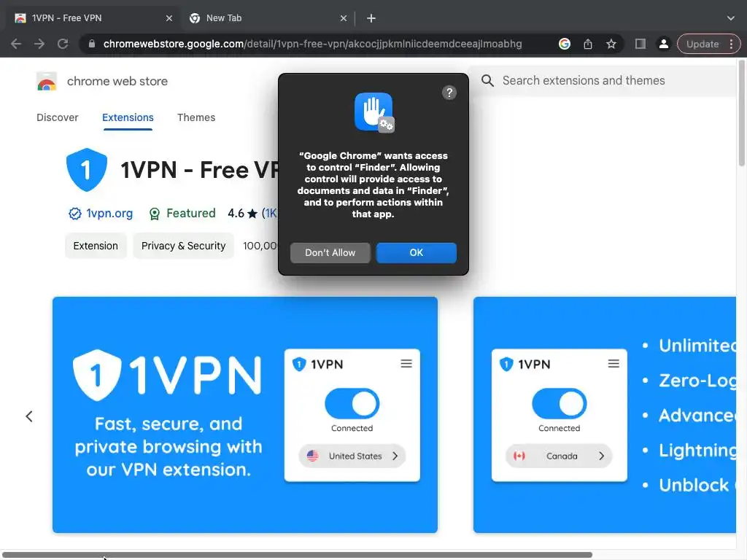
Task: Open the side panel icon
Action: (640, 44)
